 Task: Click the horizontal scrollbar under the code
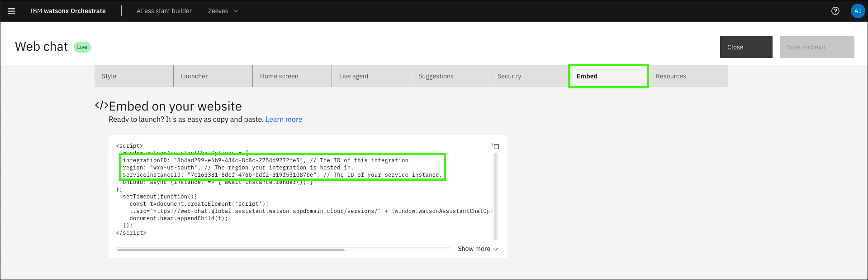pos(231,250)
